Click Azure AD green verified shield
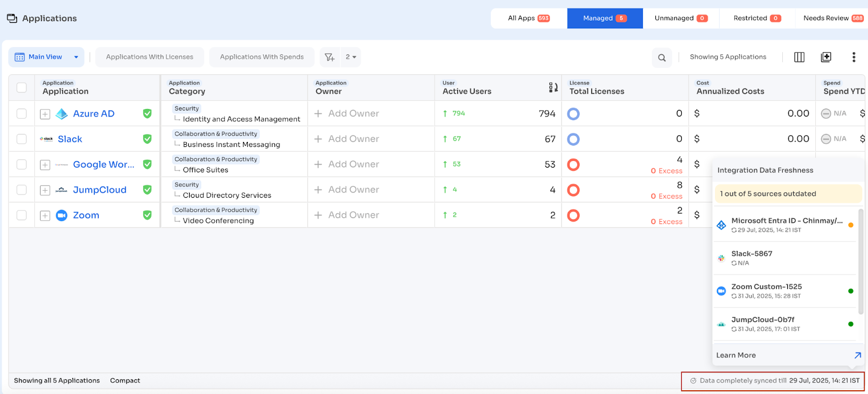Viewport: 868px width, 394px height. [147, 113]
